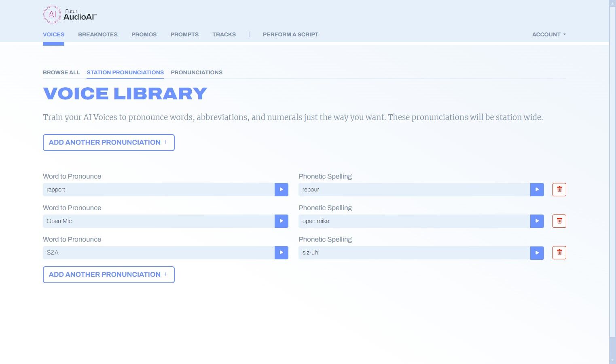Click the bottom Add Another Pronunciation button
Viewport: 616px width, 364px height.
(x=108, y=275)
